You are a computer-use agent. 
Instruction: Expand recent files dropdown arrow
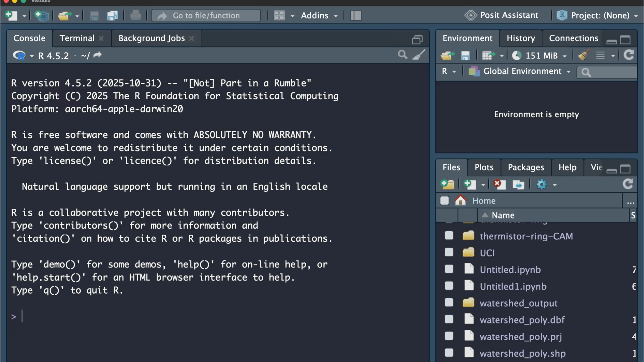77,16
